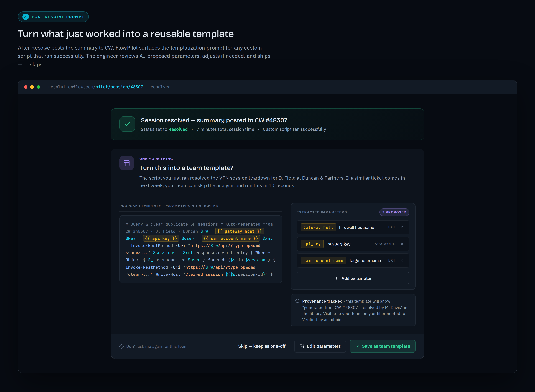Image resolution: width=535 pixels, height=392 pixels.
Task: Click the PAN API key description
Action: (x=338, y=244)
